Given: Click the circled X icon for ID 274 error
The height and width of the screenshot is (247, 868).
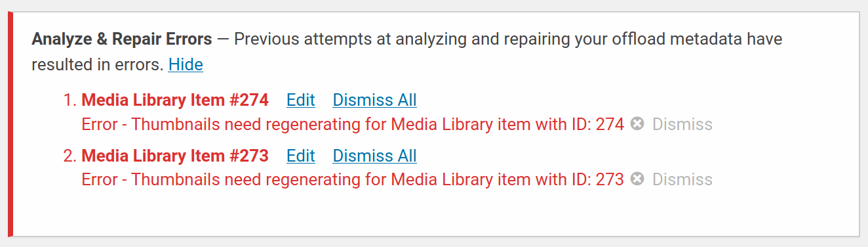Looking at the screenshot, I should pyautogui.click(x=637, y=123).
